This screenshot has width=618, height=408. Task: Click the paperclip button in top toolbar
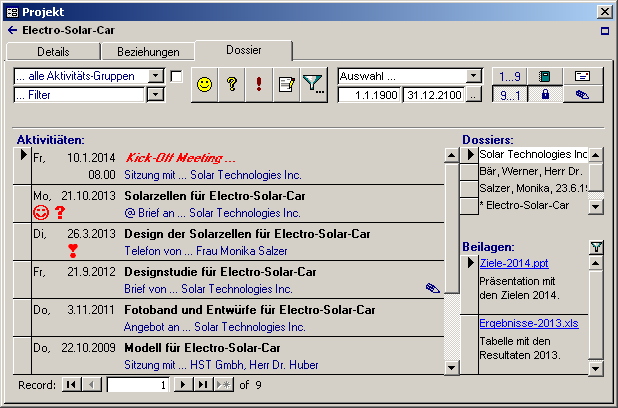[583, 95]
